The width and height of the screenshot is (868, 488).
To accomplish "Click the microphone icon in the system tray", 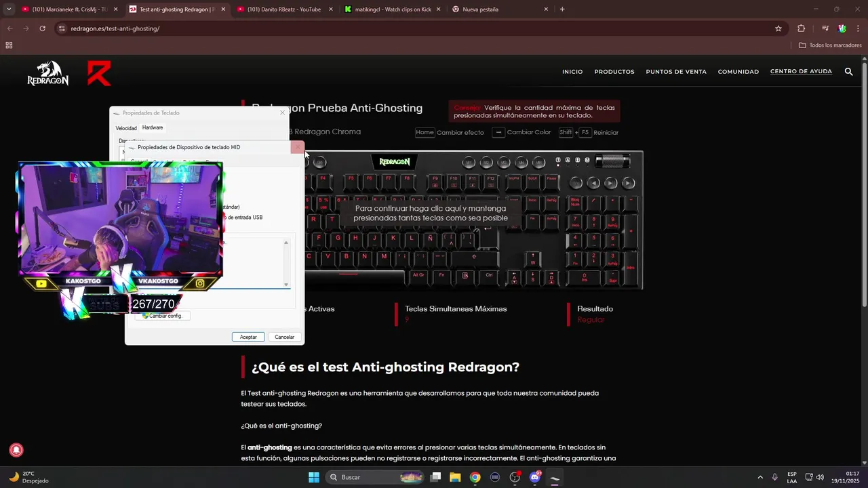I will click(x=774, y=477).
